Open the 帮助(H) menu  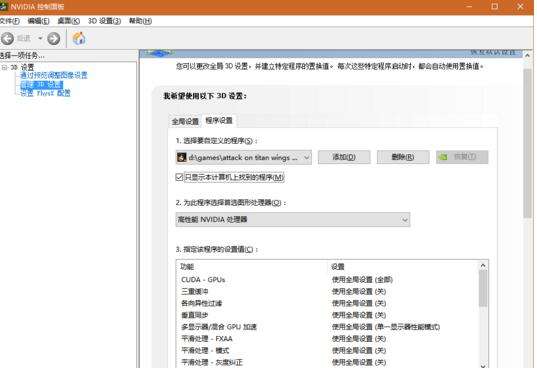[140, 21]
